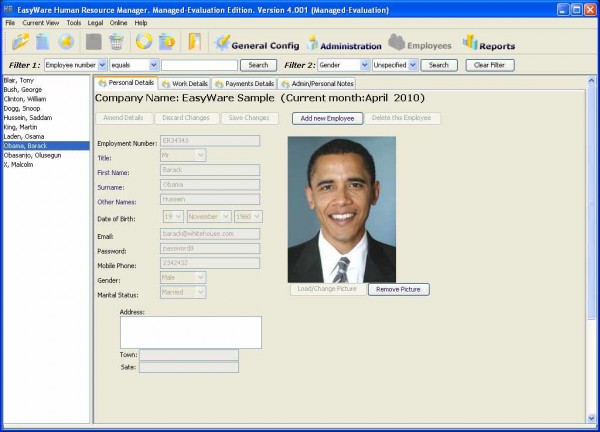This screenshot has height=432, width=600.
Task: Click the Filter 1 search text field
Action: [x=199, y=65]
